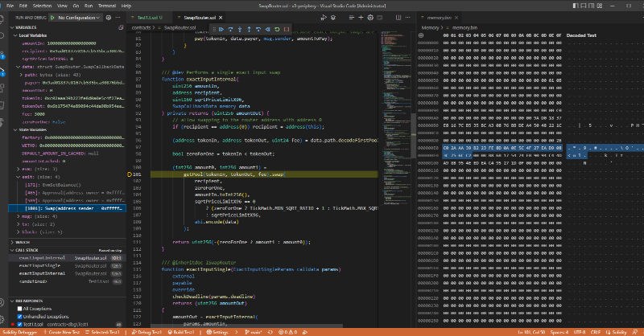Click Step Out in debug toolbar

249,29
